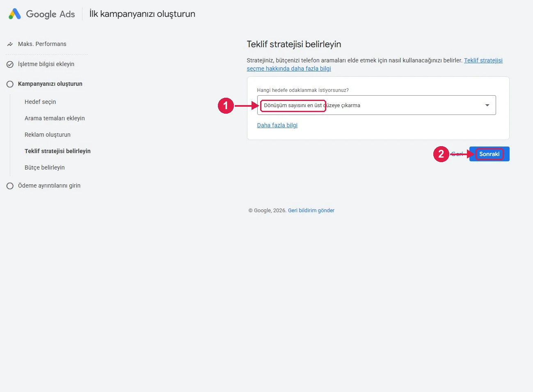
Task: Open the bidding goal dropdown arrow
Action: [x=487, y=105]
